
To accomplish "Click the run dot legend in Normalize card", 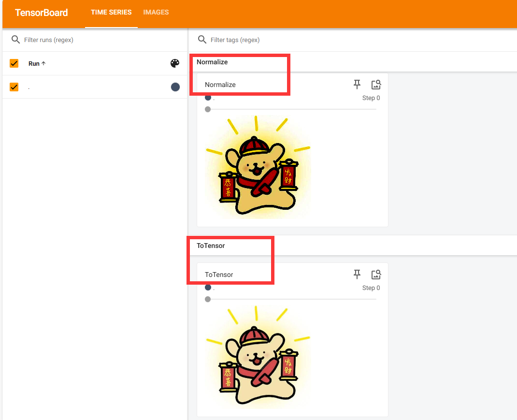I will [x=208, y=98].
